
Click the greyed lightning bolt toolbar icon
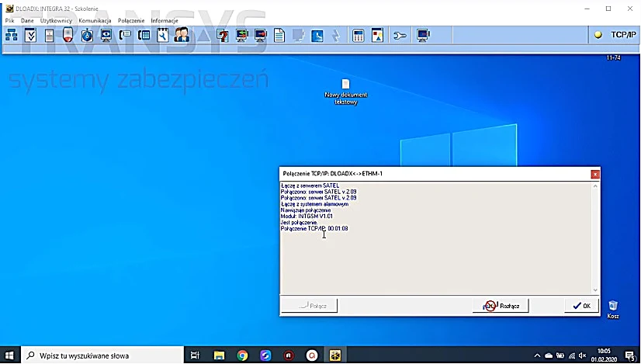pyautogui.click(x=336, y=36)
